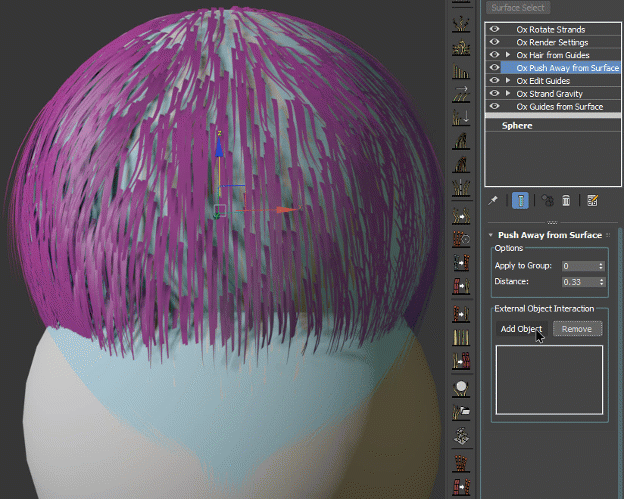Click the Add Object button
This screenshot has height=499, width=624.
click(x=521, y=329)
